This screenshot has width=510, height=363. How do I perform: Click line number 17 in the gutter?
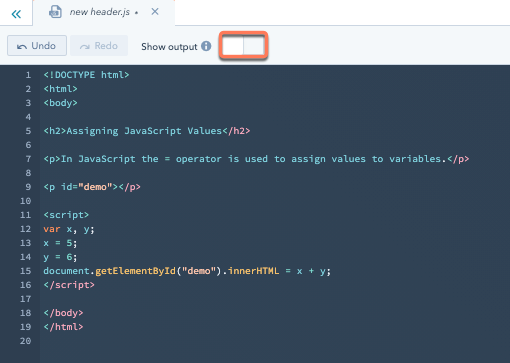tap(25, 299)
